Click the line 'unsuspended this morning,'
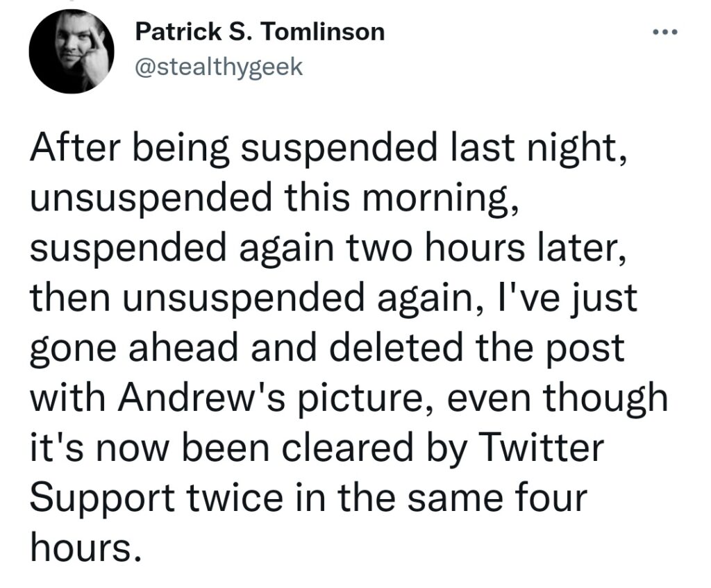 coord(275,198)
